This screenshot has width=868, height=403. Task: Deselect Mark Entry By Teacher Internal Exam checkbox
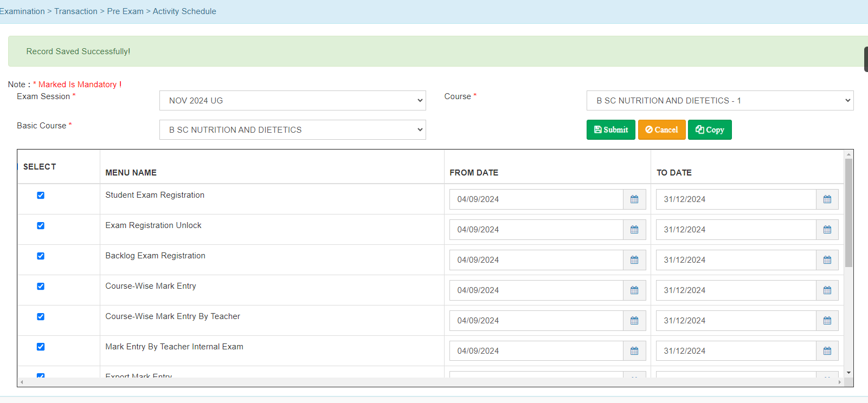pos(41,347)
